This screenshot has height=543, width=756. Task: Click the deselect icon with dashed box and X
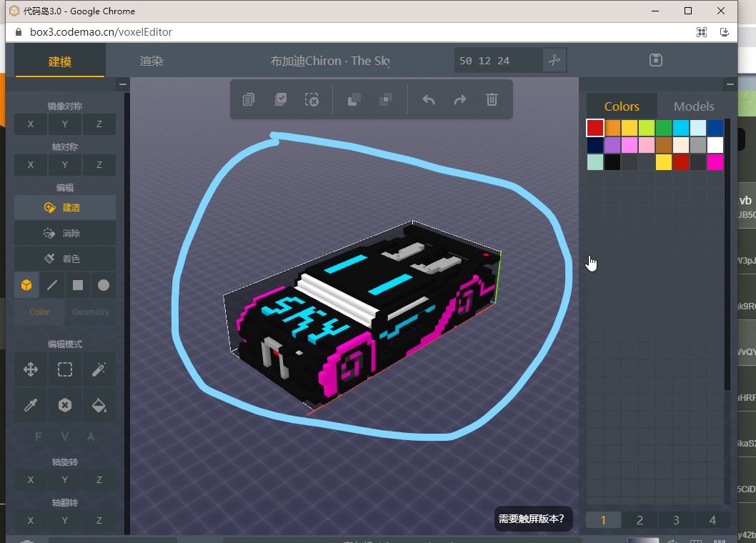(x=312, y=100)
